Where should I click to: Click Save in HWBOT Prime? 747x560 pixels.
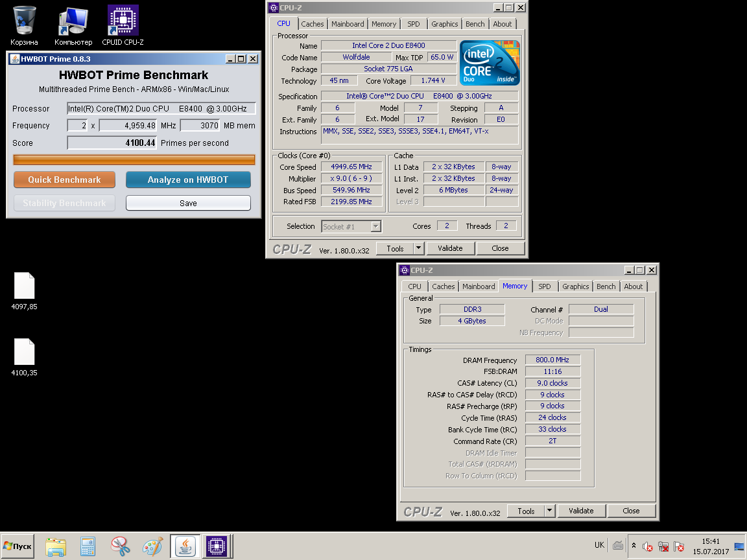point(188,203)
